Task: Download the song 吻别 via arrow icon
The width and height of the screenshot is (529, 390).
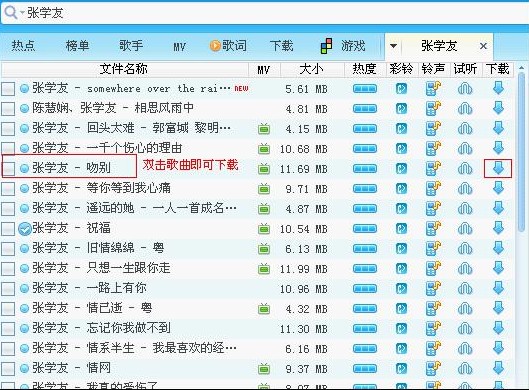Action: click(x=498, y=168)
